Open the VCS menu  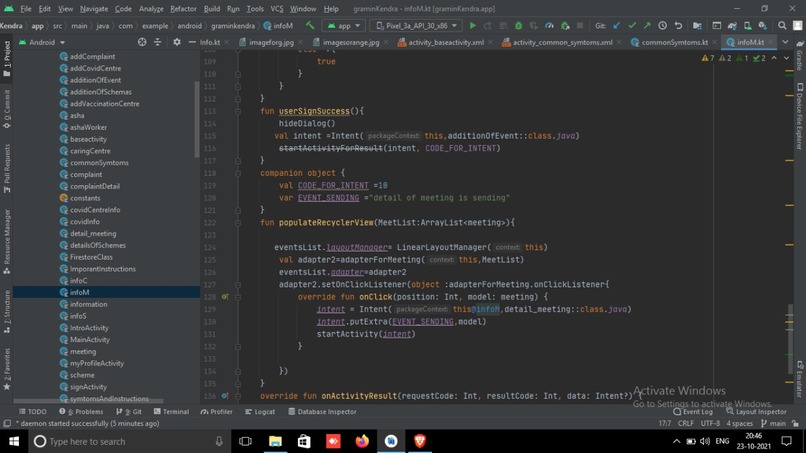277,9
